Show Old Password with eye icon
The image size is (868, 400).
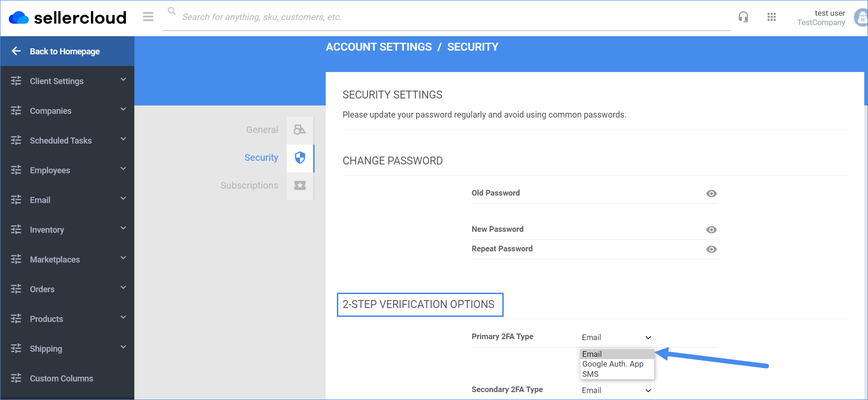[711, 194]
